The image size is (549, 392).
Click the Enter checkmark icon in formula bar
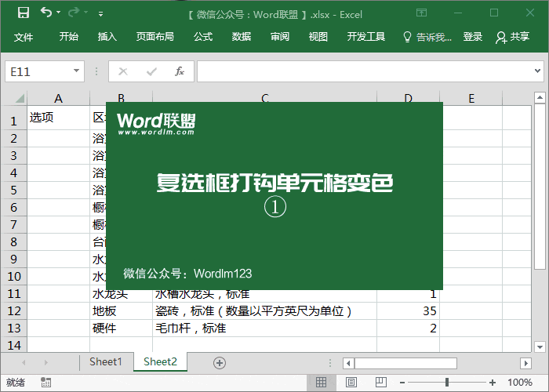click(x=151, y=72)
